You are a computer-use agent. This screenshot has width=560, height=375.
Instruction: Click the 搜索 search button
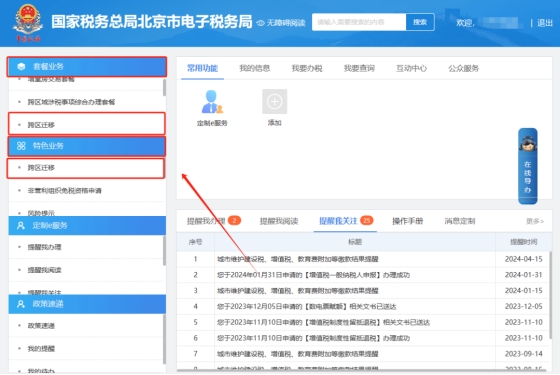[x=420, y=22]
